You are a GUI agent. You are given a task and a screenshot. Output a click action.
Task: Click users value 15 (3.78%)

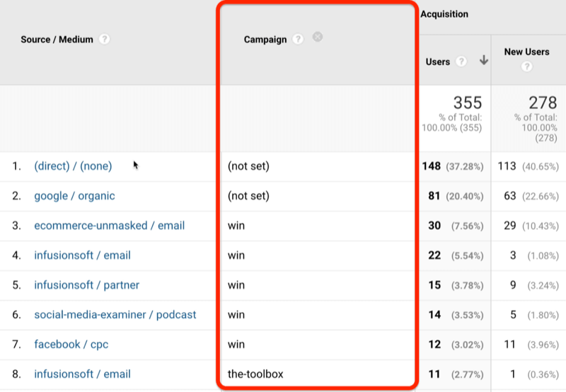point(456,285)
